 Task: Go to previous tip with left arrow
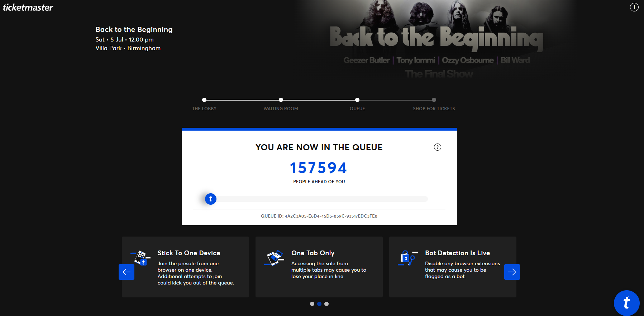(x=127, y=272)
